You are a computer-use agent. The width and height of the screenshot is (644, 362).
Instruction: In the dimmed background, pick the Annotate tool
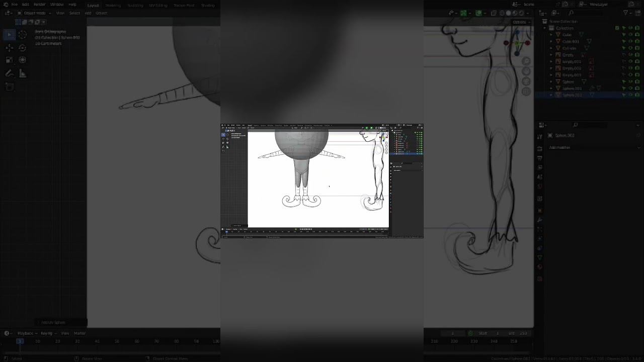pyautogui.click(x=9, y=73)
